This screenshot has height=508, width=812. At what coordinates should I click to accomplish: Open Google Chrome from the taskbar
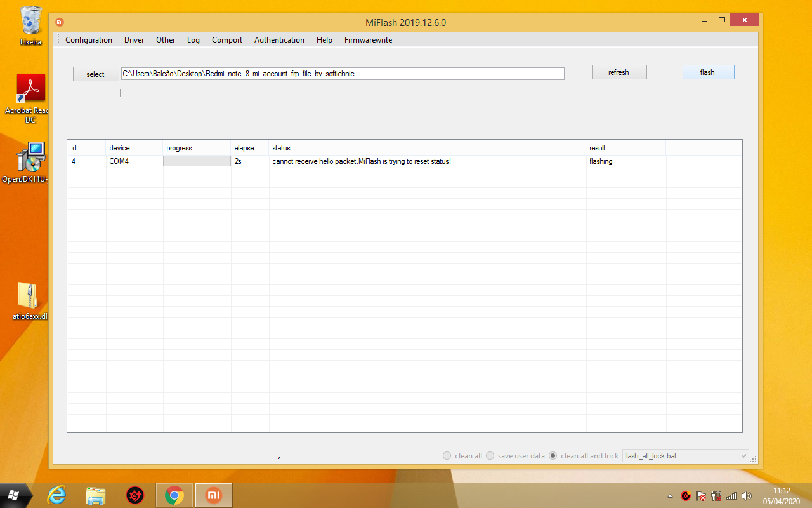(x=174, y=495)
